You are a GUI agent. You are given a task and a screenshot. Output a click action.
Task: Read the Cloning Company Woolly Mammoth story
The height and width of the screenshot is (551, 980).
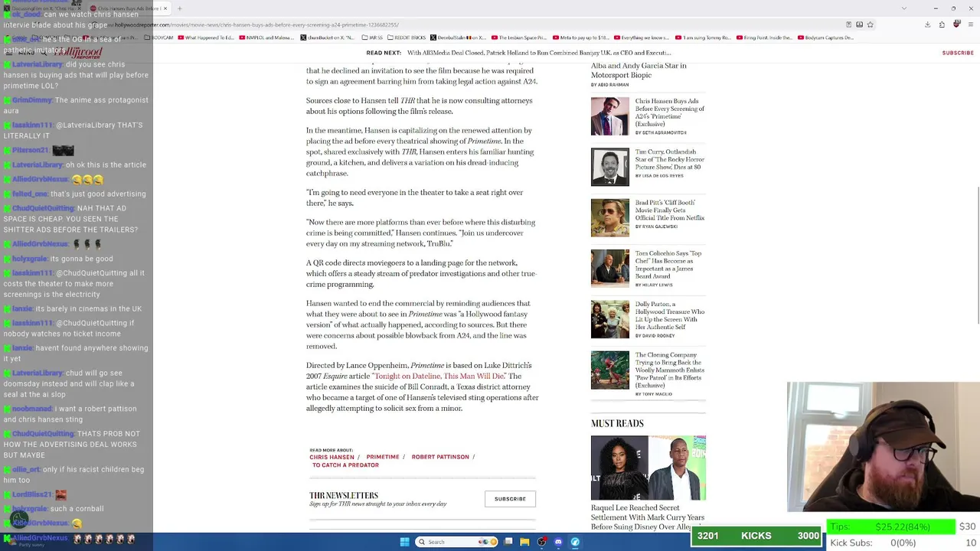pos(669,370)
